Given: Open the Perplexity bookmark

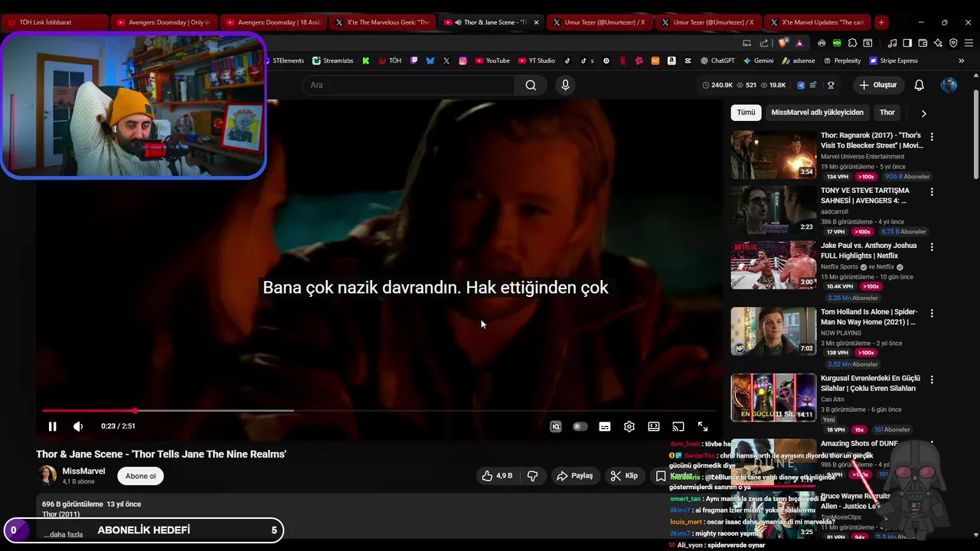Looking at the screenshot, I should click(841, 60).
